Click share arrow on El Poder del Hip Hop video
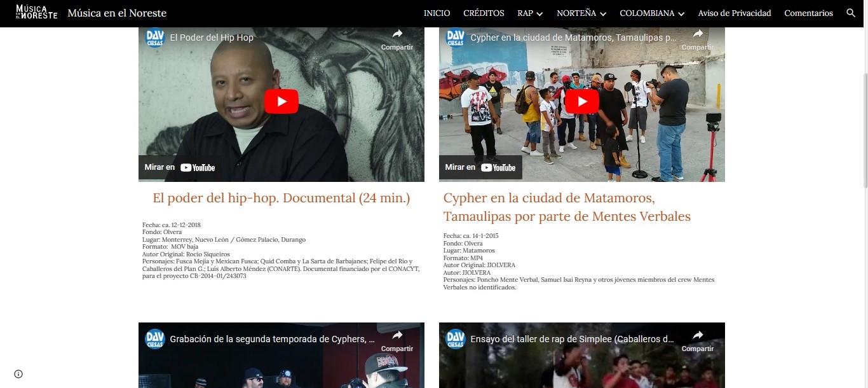The width and height of the screenshot is (868, 388). pos(397,34)
